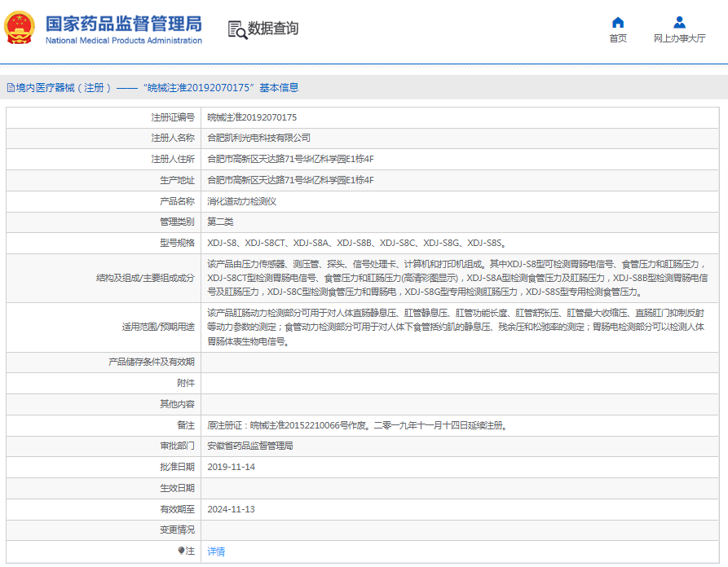Click the 产品名称 label

[178, 201]
